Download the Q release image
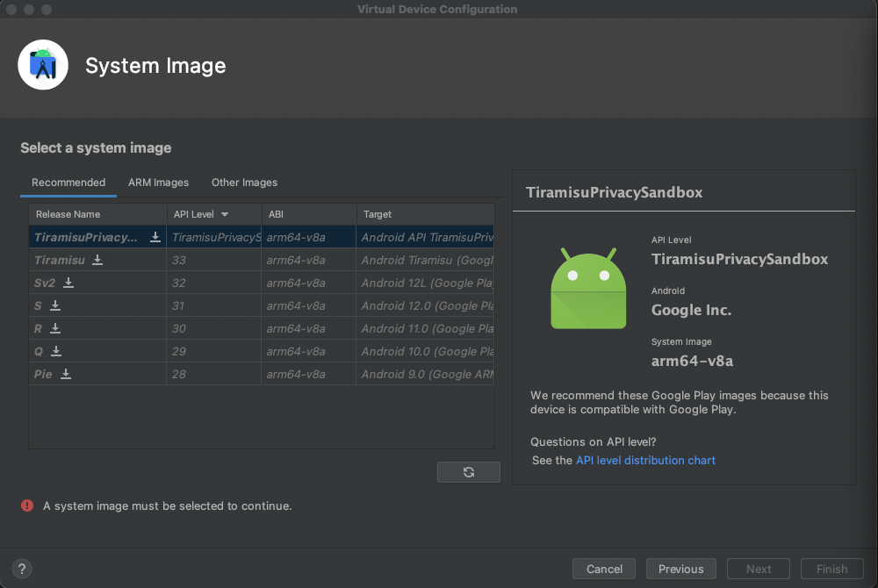The image size is (878, 588). 56,351
